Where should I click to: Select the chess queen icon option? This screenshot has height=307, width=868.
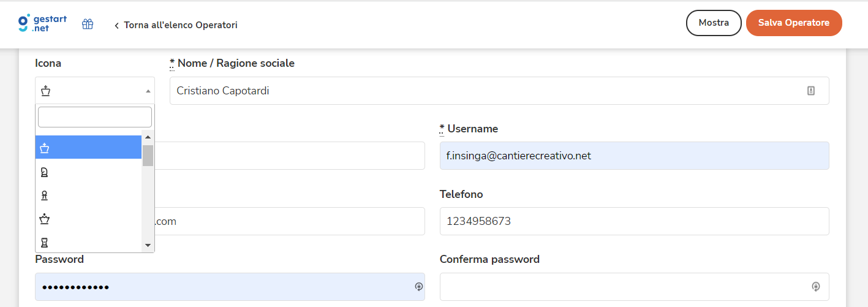(88, 219)
